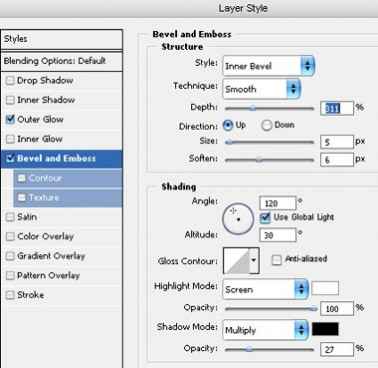Enable the Pattern Overlay checkbox
The width and height of the screenshot is (378, 368).
[x=10, y=276]
